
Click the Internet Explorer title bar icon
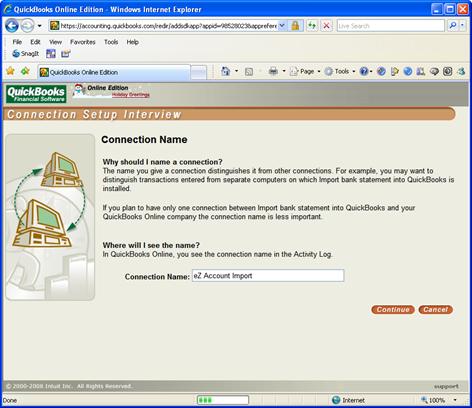(7, 9)
